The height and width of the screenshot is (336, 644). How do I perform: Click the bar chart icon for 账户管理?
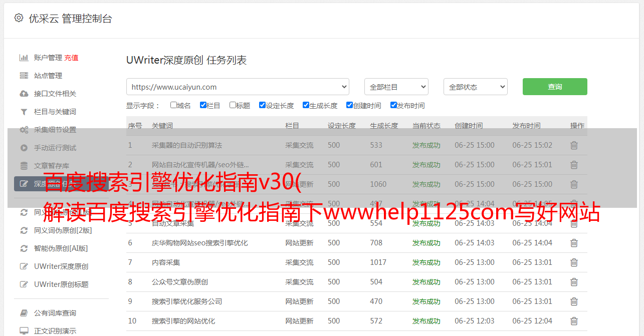coord(24,58)
